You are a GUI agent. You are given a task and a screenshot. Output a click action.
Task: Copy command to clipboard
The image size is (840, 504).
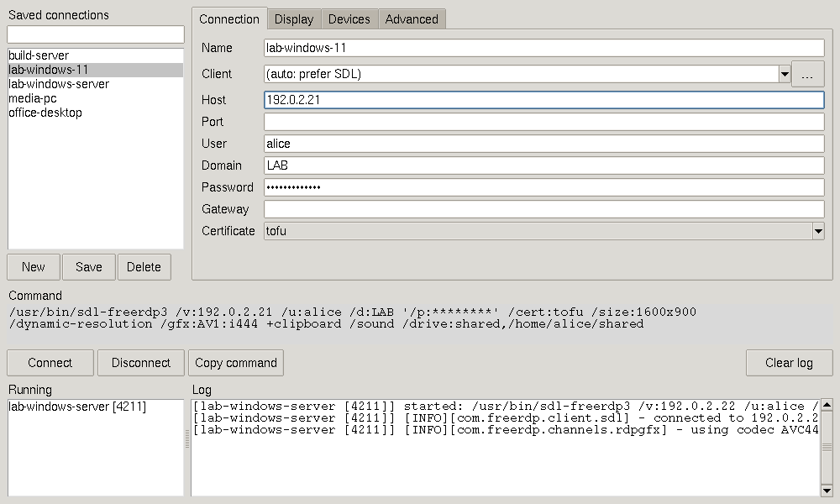coord(236,363)
